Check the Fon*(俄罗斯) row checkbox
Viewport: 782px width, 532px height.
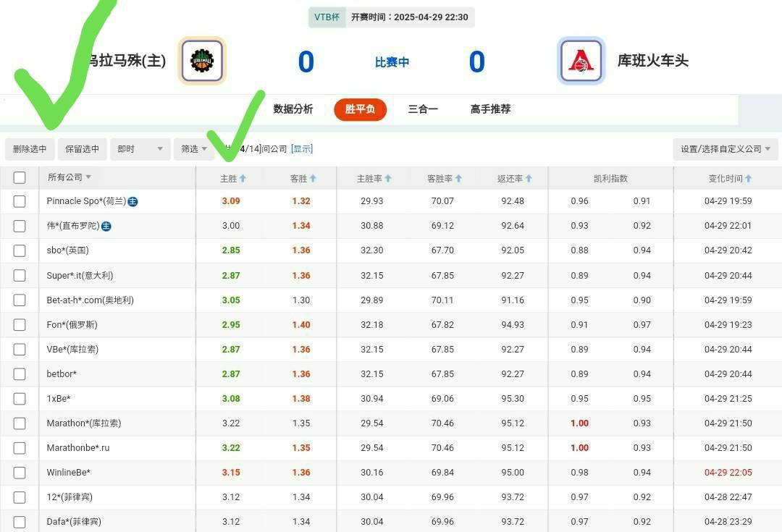coord(20,324)
